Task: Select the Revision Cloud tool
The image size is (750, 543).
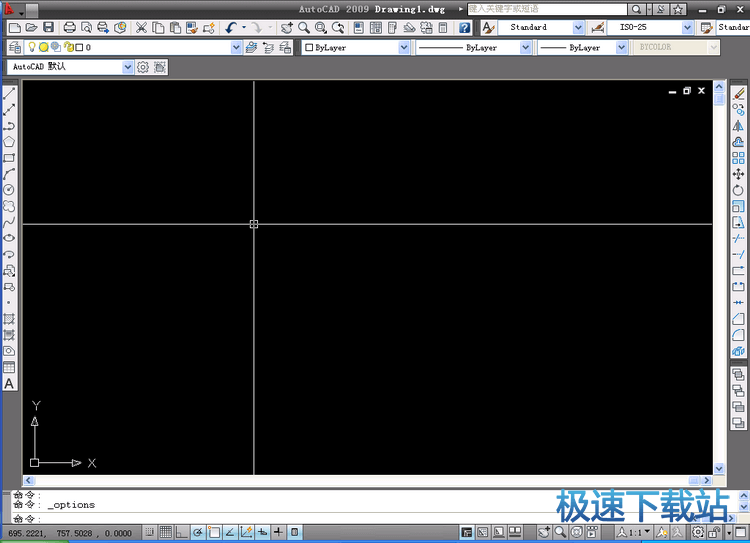Action: 9,206
